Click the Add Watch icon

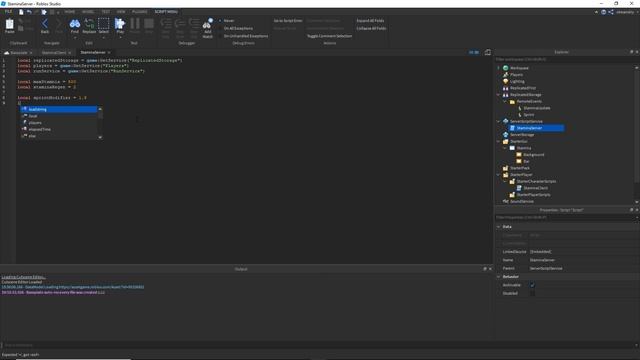coord(207,24)
